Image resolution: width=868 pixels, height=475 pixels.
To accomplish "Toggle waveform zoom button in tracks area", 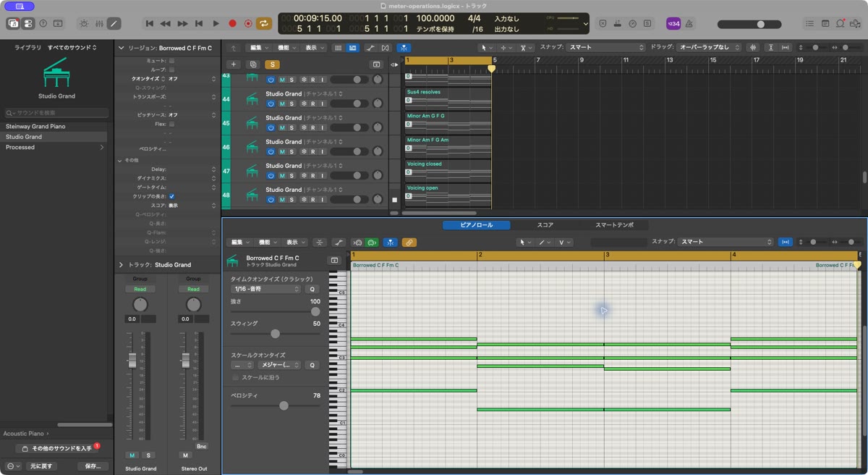I will (754, 48).
